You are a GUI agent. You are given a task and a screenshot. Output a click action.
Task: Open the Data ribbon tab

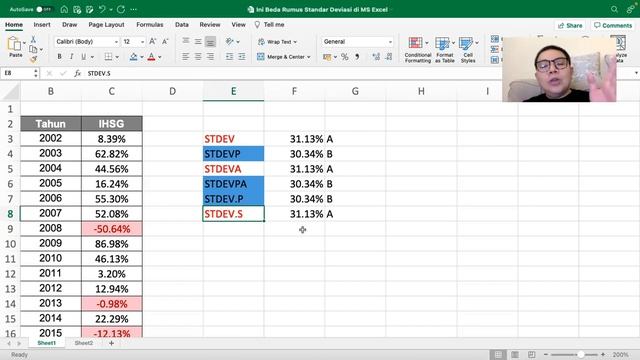182,24
